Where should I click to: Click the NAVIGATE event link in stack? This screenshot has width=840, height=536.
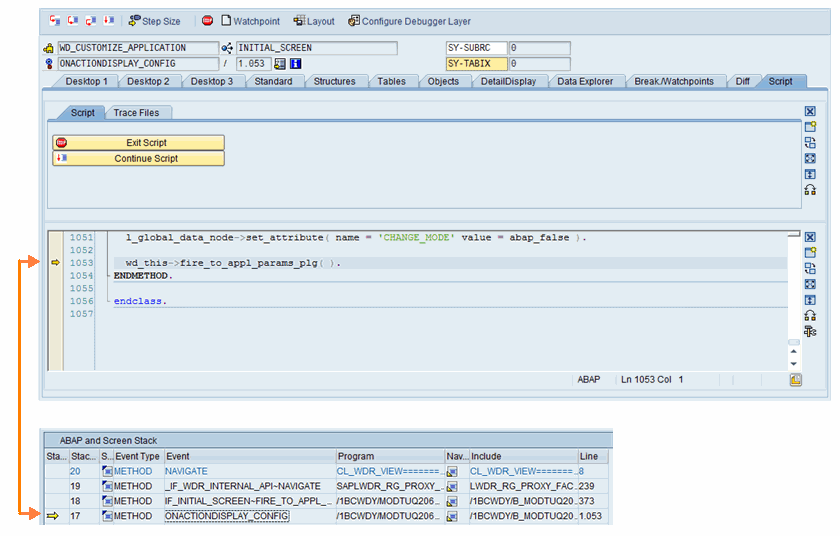click(187, 471)
